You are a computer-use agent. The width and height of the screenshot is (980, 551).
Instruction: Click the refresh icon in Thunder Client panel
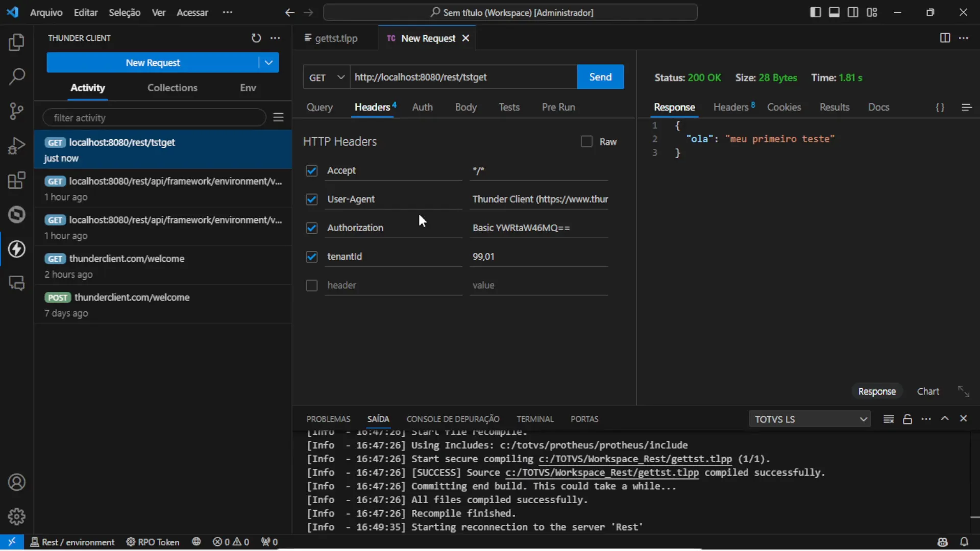[256, 38]
